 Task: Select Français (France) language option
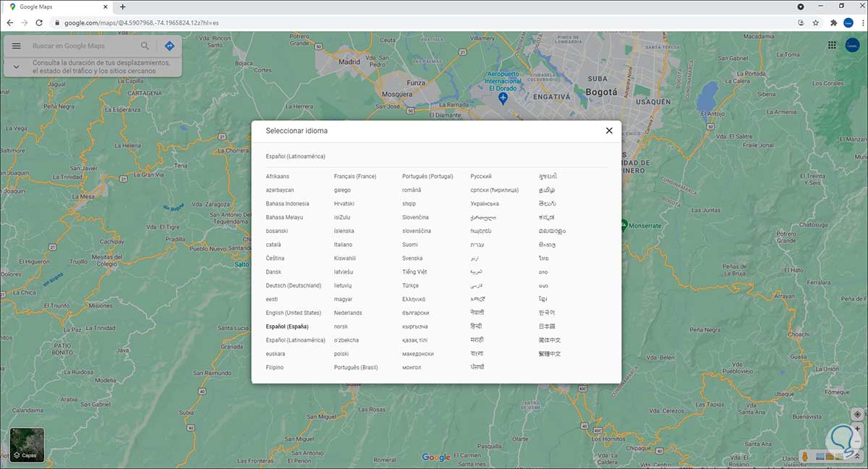pos(354,176)
